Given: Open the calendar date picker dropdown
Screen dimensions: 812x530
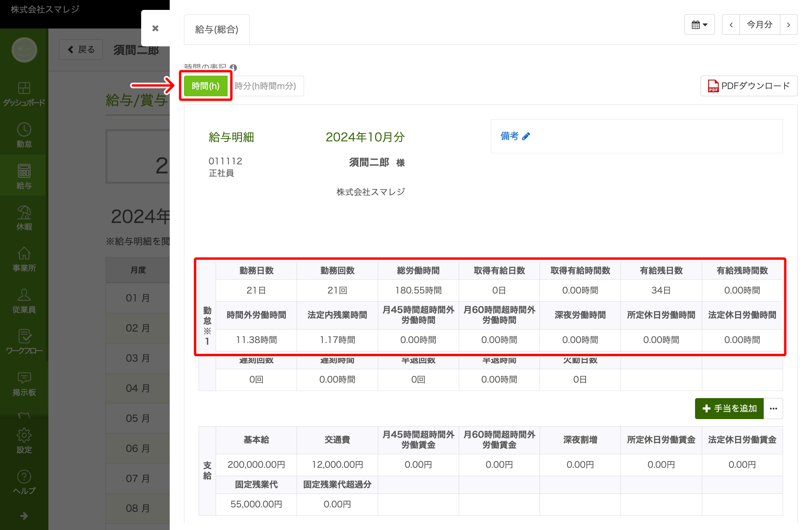Looking at the screenshot, I should coord(699,25).
